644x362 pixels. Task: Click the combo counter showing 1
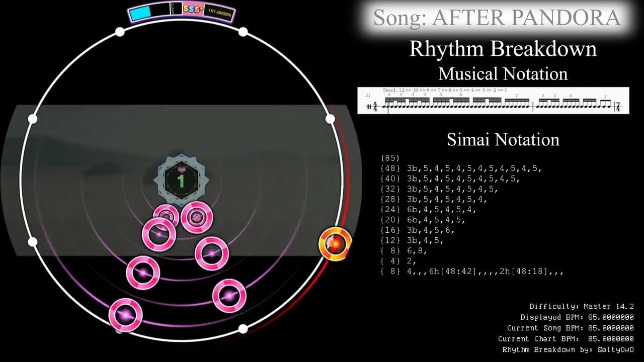[181, 180]
